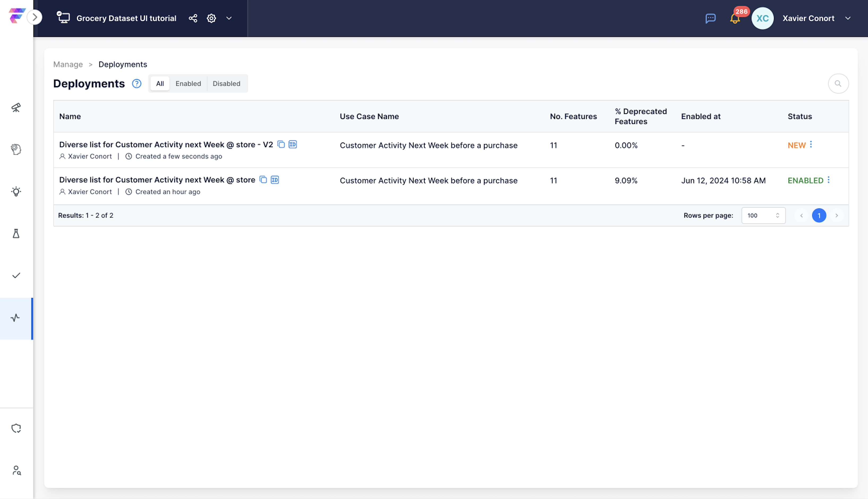This screenshot has width=868, height=499.
Task: Open the Rows per page 100 selector
Action: pyautogui.click(x=763, y=216)
